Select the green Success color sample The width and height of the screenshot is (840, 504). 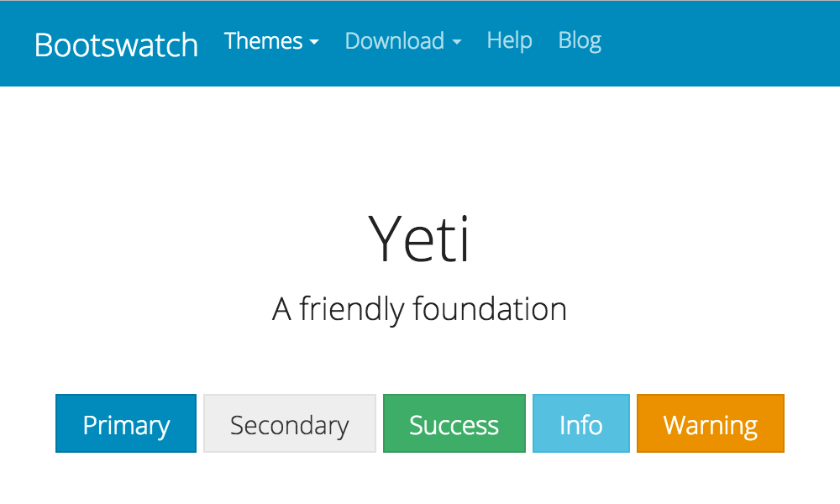pyautogui.click(x=454, y=423)
